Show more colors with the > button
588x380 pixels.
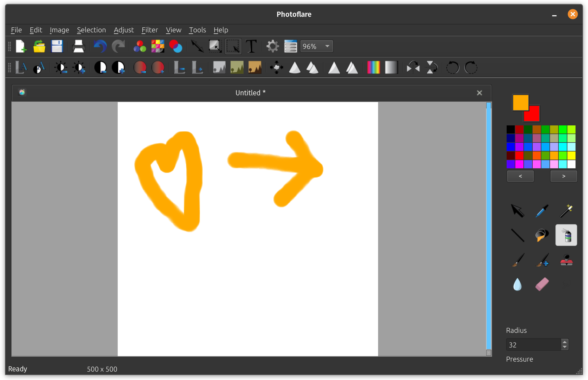tap(564, 176)
